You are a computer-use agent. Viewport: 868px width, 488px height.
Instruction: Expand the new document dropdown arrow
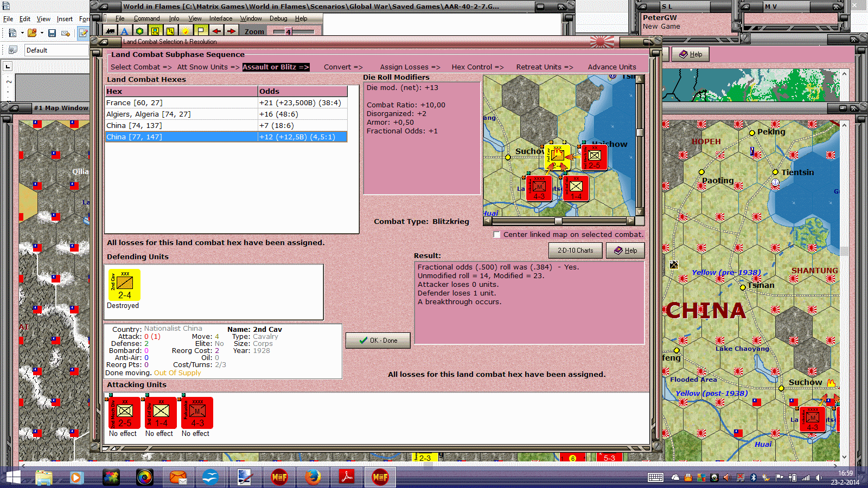(x=22, y=33)
